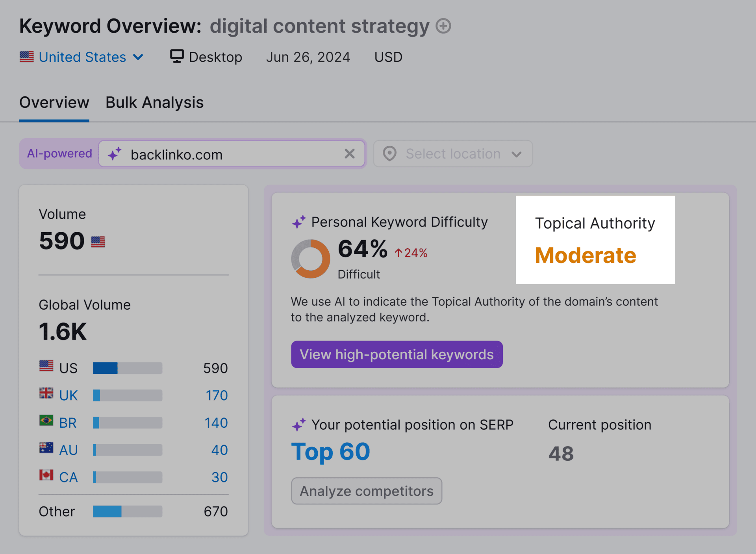Click the location pin icon
This screenshot has width=756, height=554.
tap(389, 154)
